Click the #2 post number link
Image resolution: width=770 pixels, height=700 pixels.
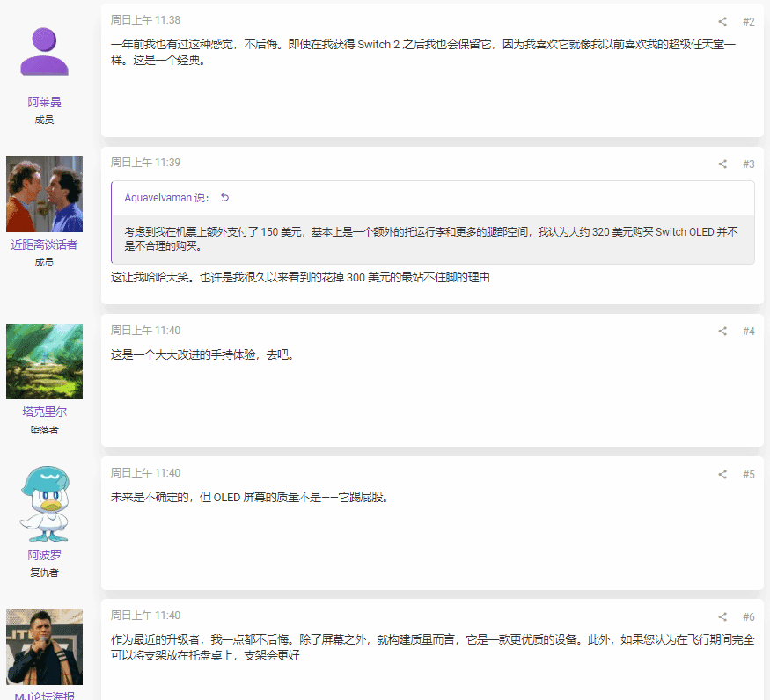pos(748,22)
